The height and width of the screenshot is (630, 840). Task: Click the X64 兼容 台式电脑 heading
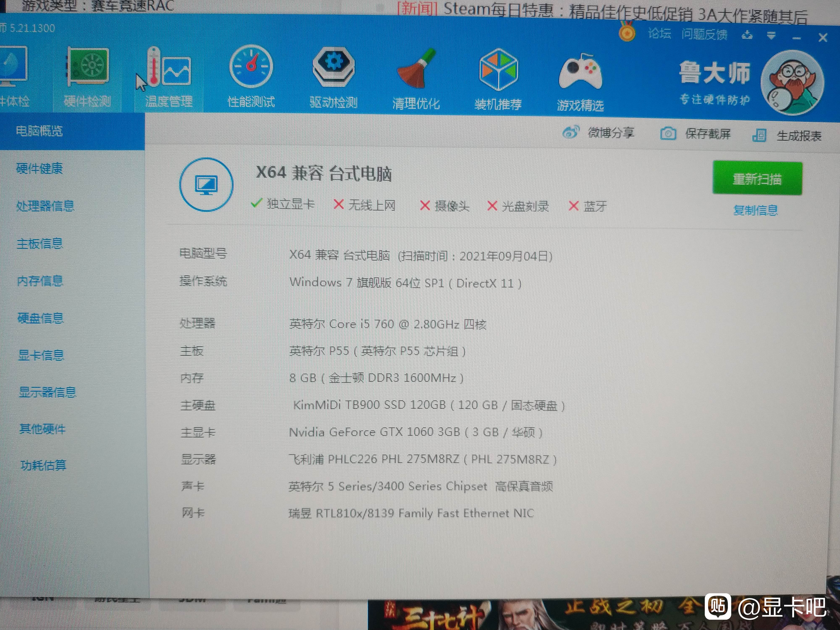[x=324, y=173]
